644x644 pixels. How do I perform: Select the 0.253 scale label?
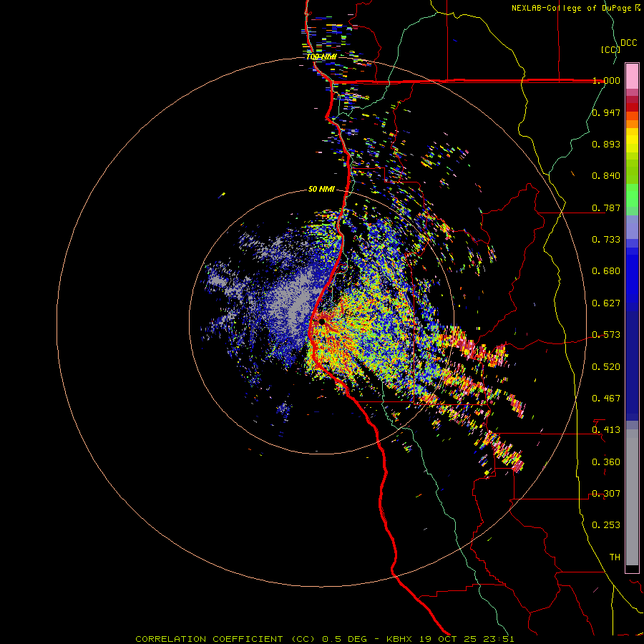(x=606, y=525)
